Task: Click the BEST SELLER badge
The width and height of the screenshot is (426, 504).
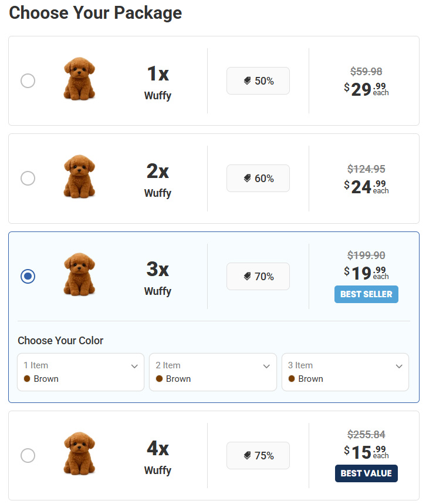Action: click(366, 294)
